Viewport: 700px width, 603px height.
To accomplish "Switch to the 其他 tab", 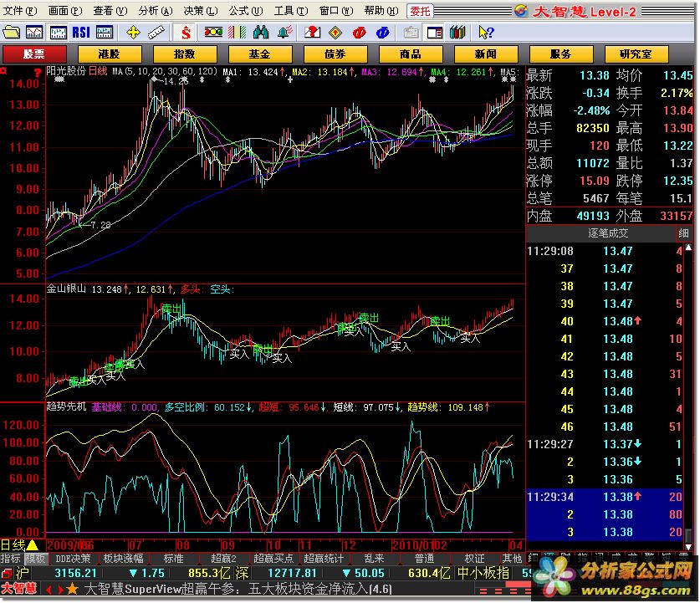I will pos(513,559).
